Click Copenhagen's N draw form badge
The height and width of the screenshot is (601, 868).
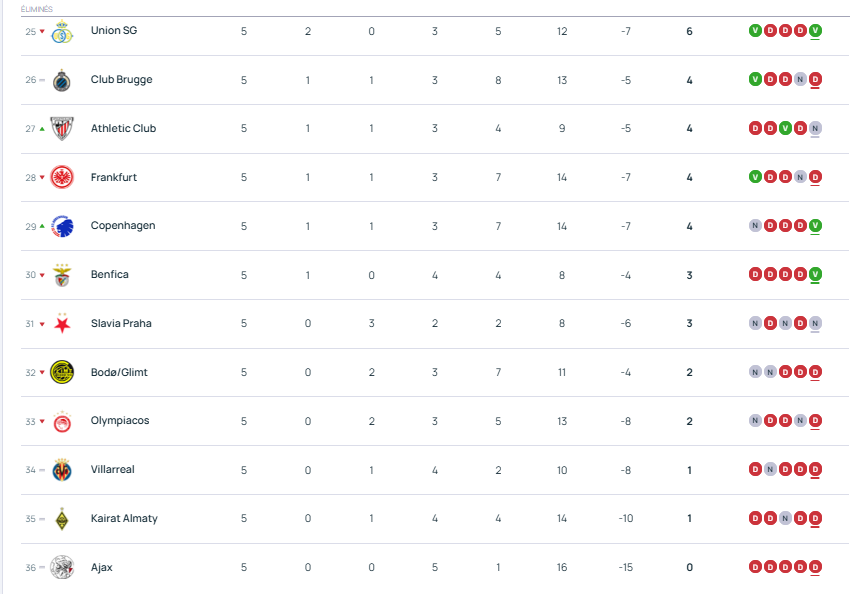(757, 225)
